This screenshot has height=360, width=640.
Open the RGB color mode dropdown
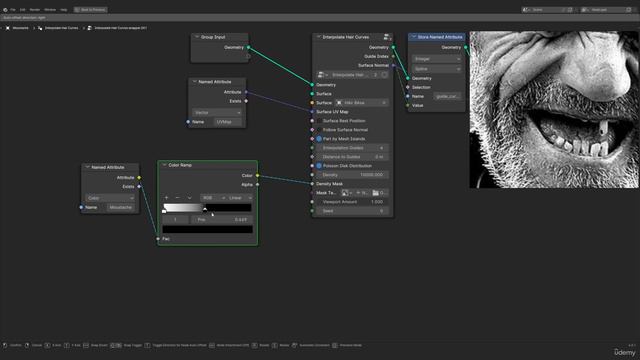point(213,198)
